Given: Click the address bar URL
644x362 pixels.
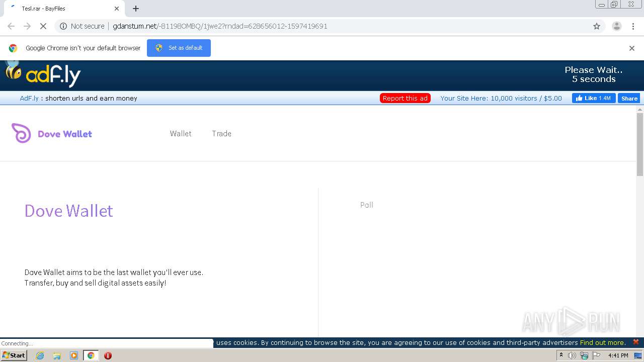Looking at the screenshot, I should pyautogui.click(x=220, y=26).
